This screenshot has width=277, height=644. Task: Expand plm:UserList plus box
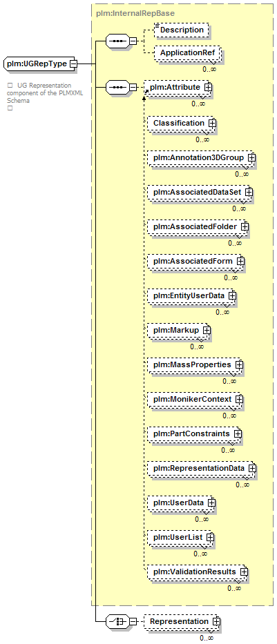point(209,537)
